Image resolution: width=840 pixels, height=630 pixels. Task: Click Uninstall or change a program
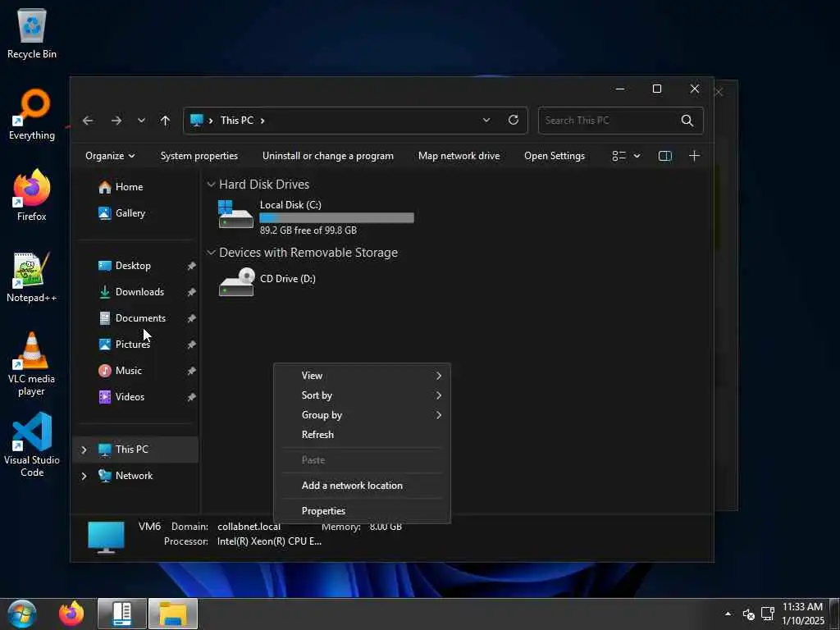(x=328, y=156)
